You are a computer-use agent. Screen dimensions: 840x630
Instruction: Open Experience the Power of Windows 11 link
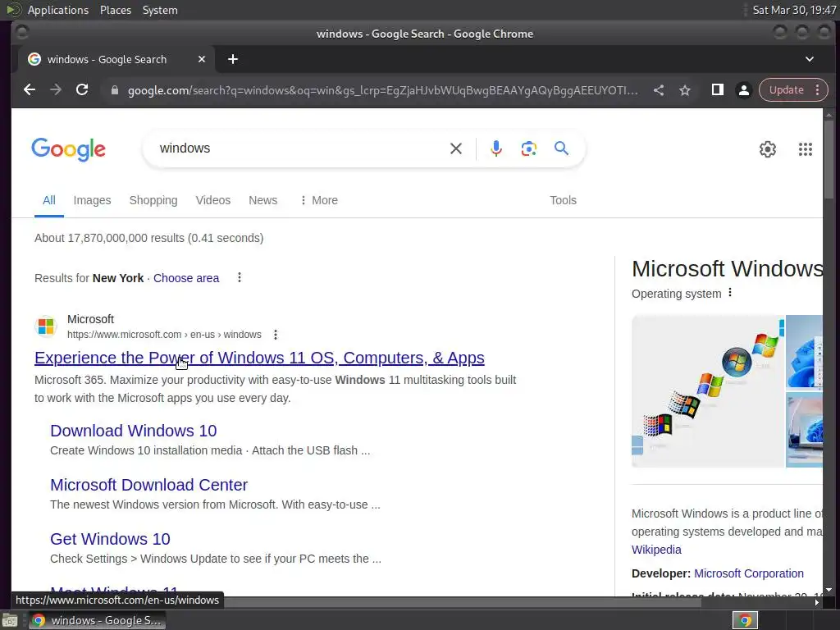pos(259,358)
